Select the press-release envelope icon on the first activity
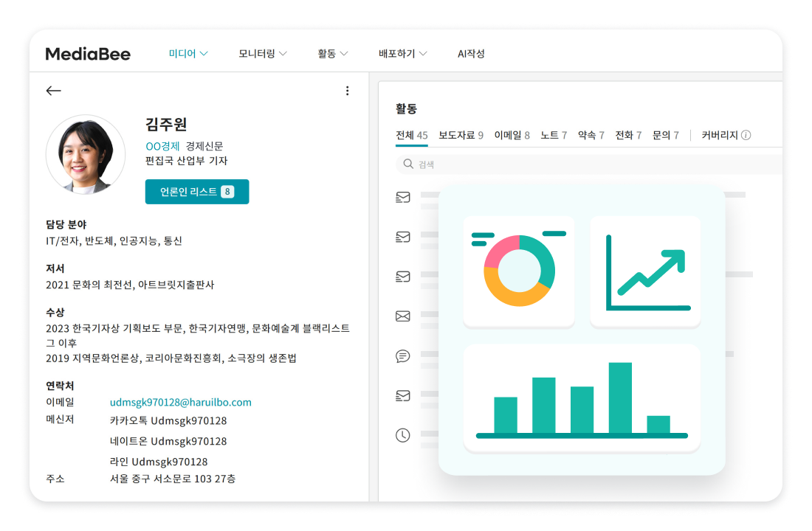812x531 pixels. click(x=402, y=197)
